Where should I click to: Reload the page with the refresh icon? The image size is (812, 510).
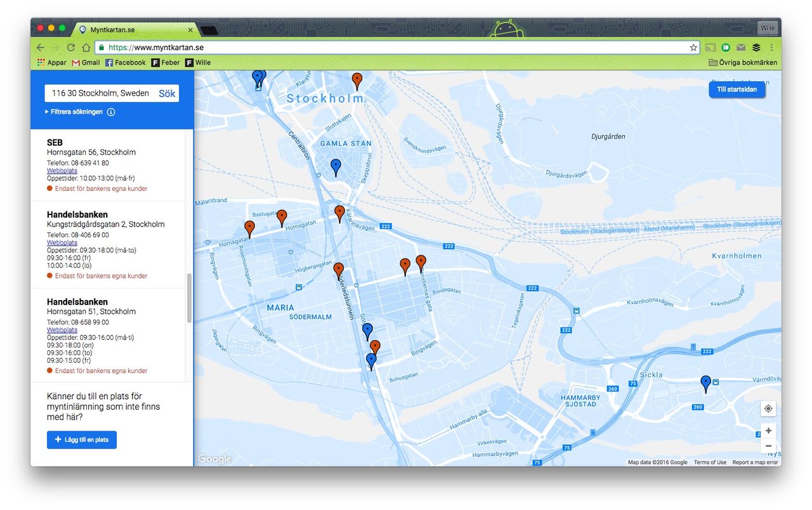coord(70,48)
